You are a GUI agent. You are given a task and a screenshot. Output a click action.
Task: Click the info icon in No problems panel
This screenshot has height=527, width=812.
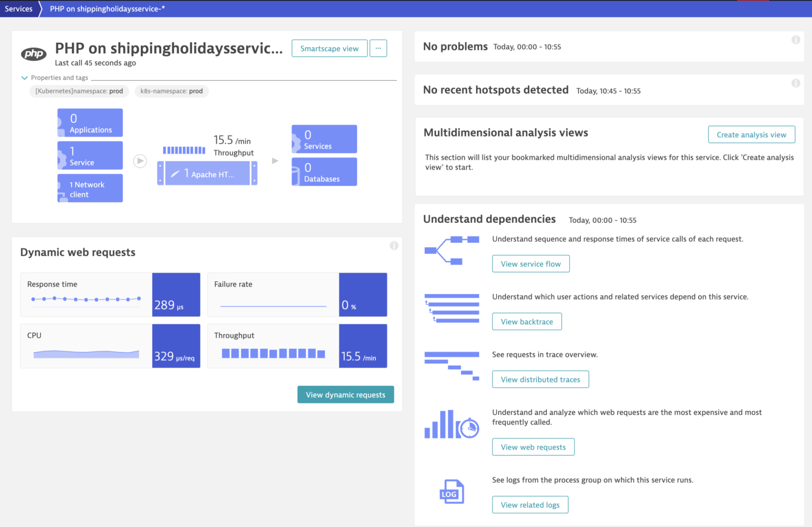[796, 40]
